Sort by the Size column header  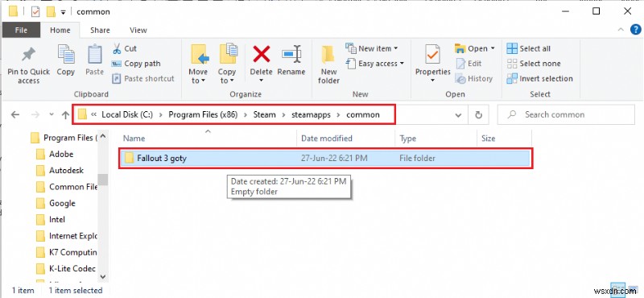(504, 139)
